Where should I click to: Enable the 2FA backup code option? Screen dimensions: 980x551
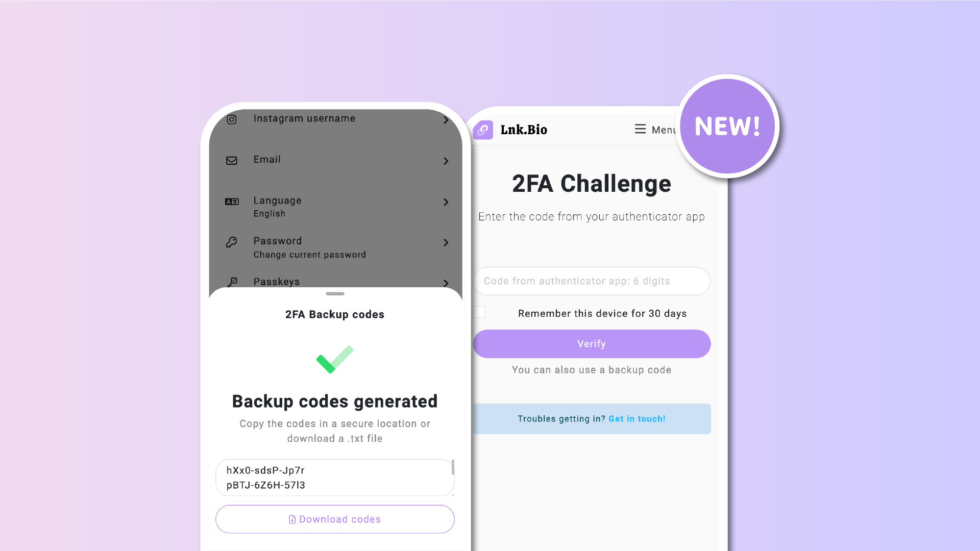[592, 369]
